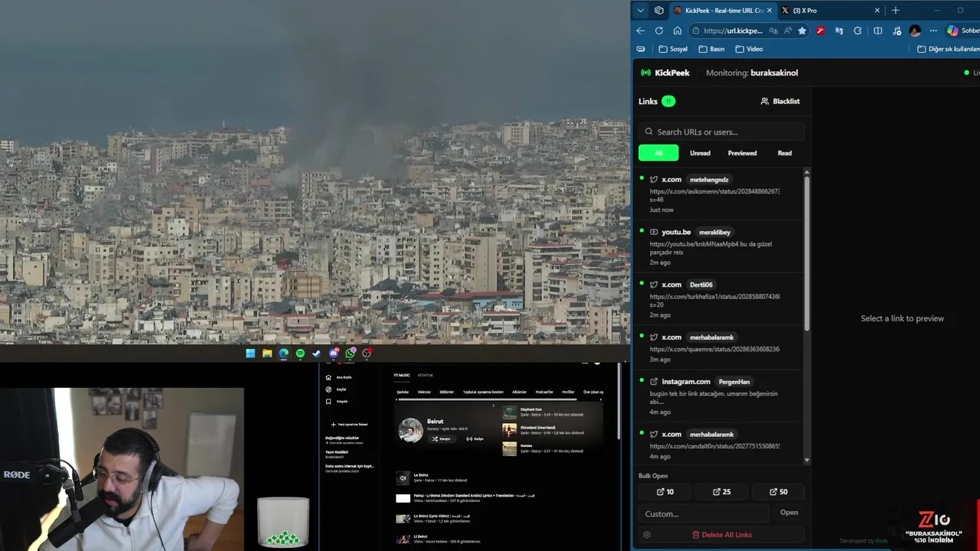Refresh the KickPeek page
Viewport: 980px width, 551px height.
659,31
